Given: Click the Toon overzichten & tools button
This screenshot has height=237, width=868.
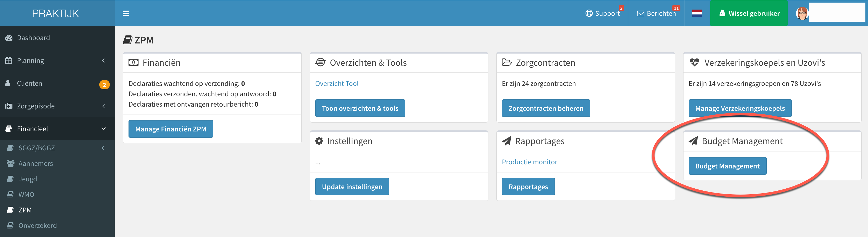Looking at the screenshot, I should click(360, 108).
